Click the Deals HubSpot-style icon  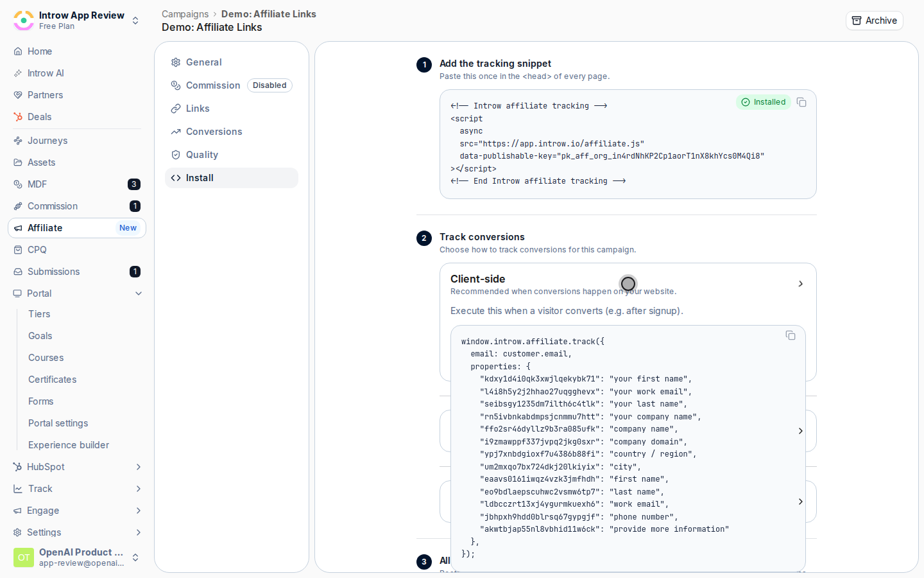(18, 117)
